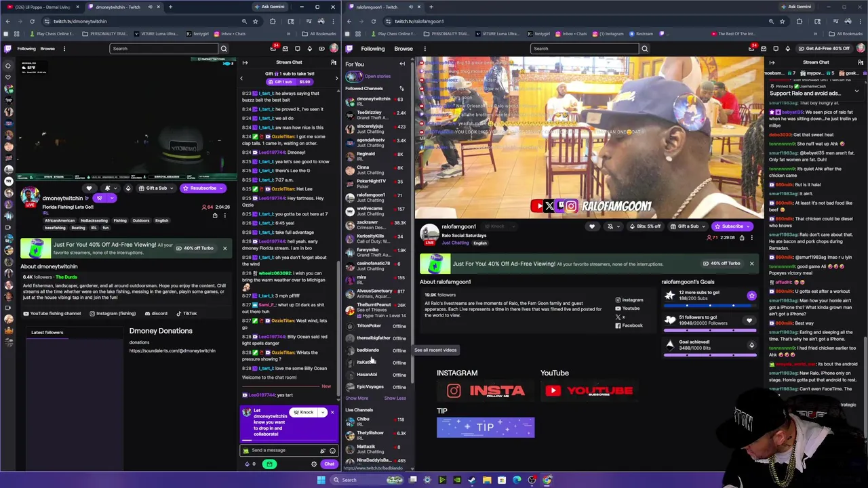Screen dimensions: 868x488
Task: Dismiss the 40% off Turbo banner in left window
Action: [x=224, y=248]
